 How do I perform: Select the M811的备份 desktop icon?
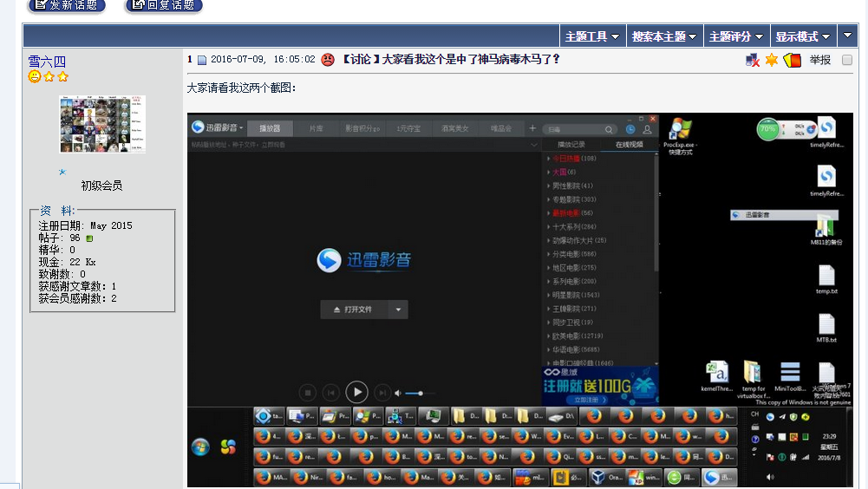(826, 231)
